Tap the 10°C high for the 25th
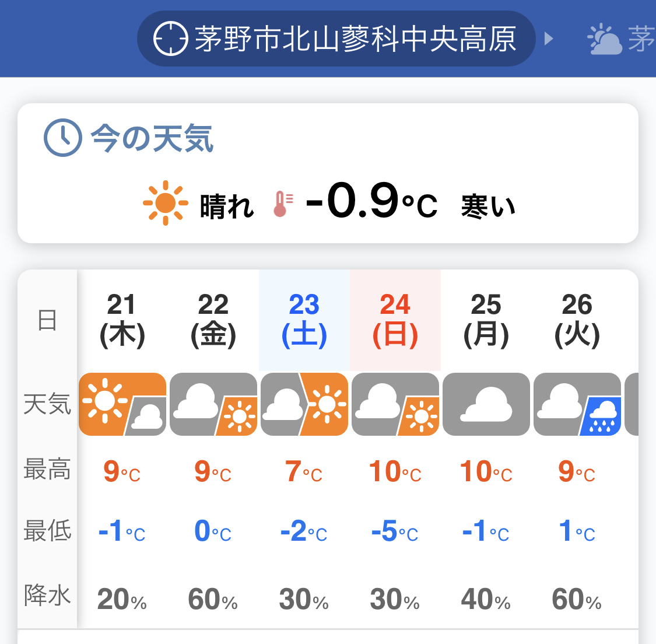This screenshot has width=656, height=644. pyautogui.click(x=486, y=471)
